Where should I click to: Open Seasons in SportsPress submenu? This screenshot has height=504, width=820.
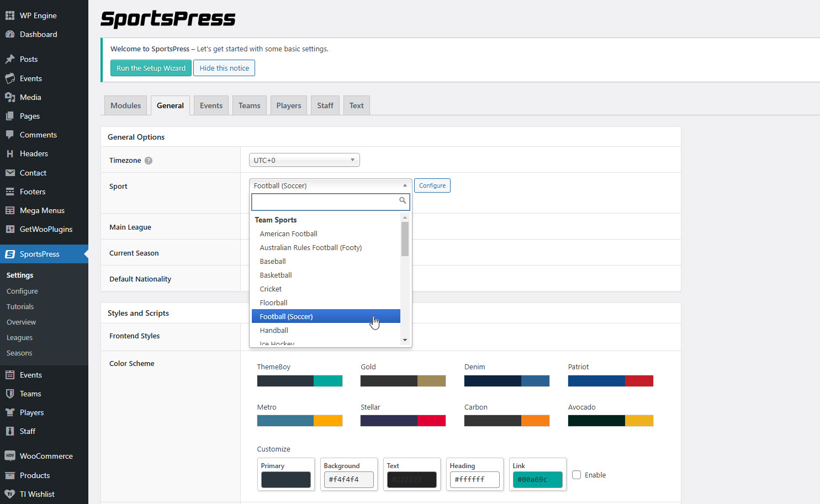coord(19,353)
